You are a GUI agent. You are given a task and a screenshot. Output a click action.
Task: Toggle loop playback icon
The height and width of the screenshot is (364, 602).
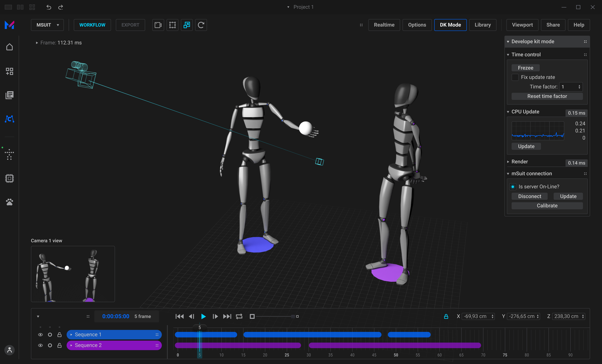pos(239,316)
